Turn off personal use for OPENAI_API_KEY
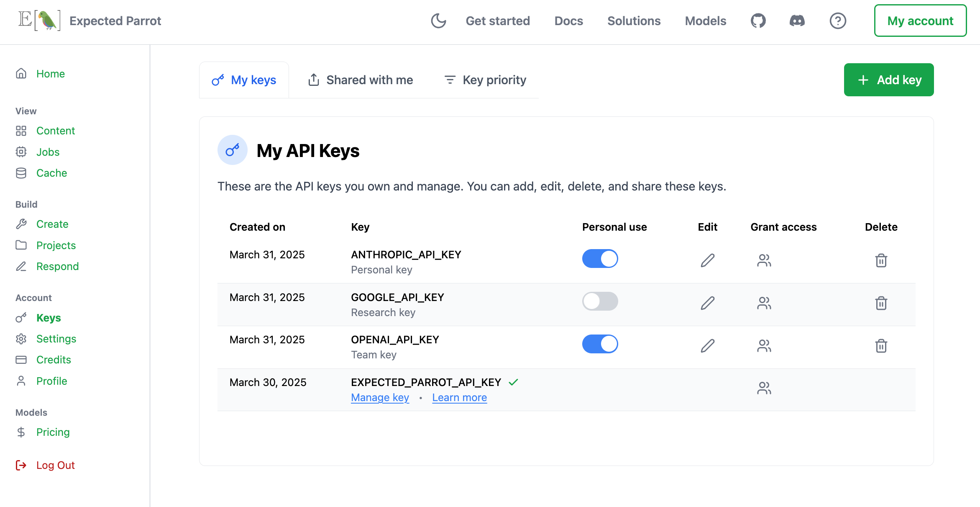 tap(600, 344)
